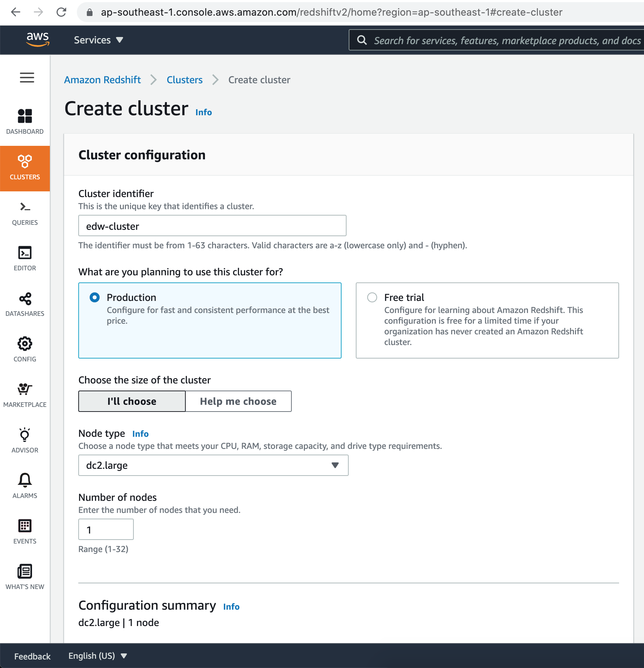
Task: Open the English (US) language dropdown
Action: (98, 656)
